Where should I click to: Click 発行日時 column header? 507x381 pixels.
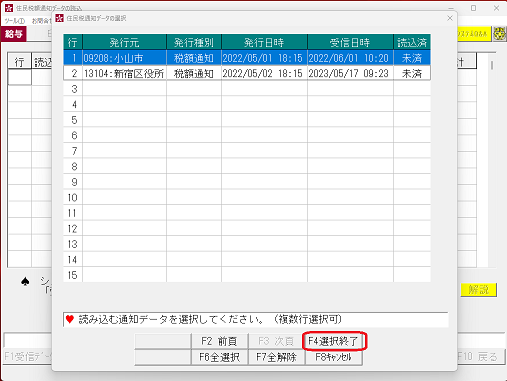[x=264, y=42]
